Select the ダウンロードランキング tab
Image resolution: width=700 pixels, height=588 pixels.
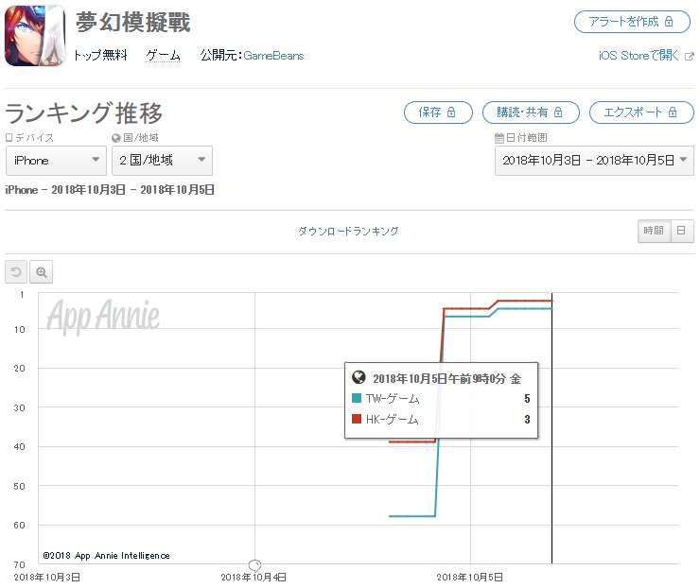click(348, 231)
